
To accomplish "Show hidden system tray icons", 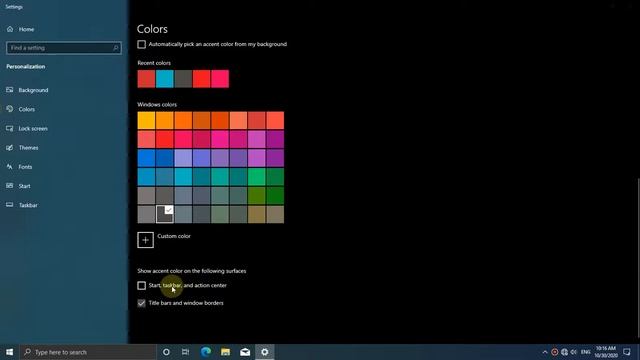I will [545, 352].
